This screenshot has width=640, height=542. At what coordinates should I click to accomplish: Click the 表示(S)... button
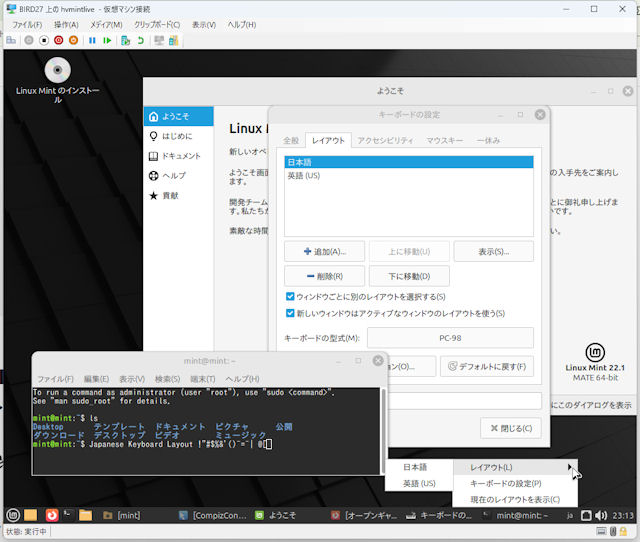(493, 251)
